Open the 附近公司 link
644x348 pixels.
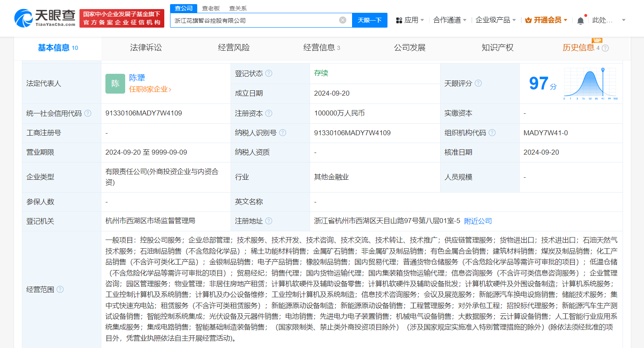pyautogui.click(x=478, y=221)
